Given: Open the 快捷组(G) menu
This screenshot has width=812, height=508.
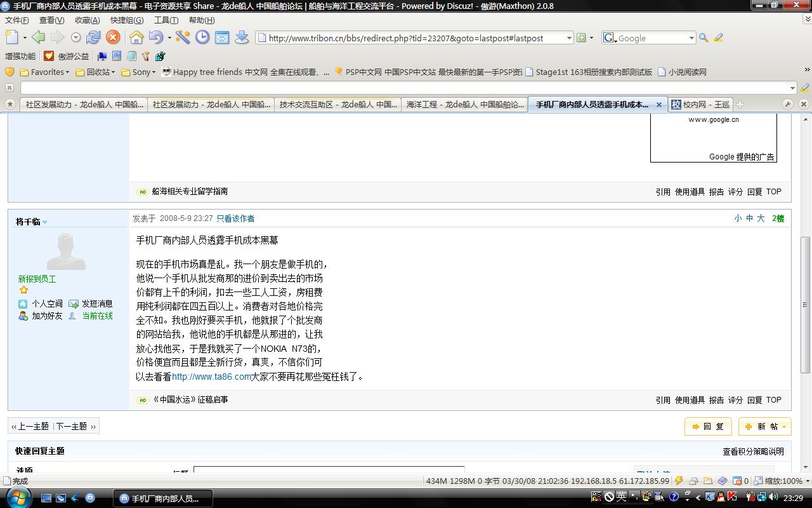Looking at the screenshot, I should tap(127, 20).
